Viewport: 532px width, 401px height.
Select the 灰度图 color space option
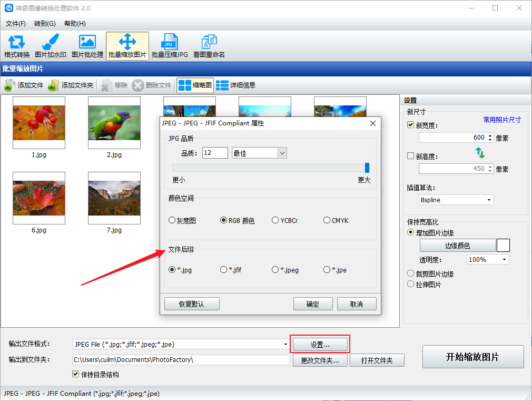coord(172,220)
